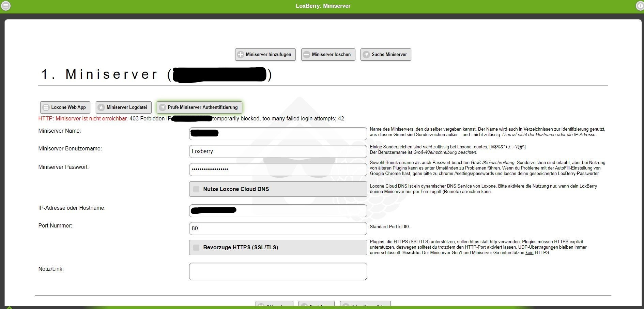This screenshot has height=309, width=644.
Task: Click the "Plugins, die HTTPS (SSL/TLS) unterstützen" hint
Action: 478,247
